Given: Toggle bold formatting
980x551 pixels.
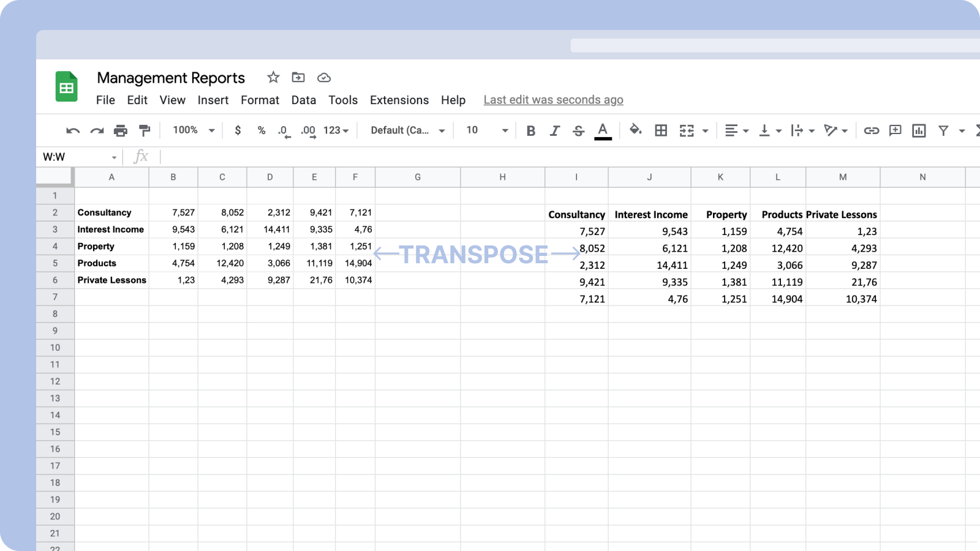Looking at the screenshot, I should click(531, 130).
